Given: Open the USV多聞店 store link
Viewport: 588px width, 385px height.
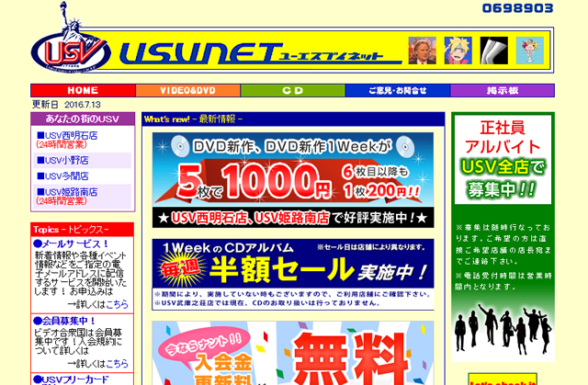Looking at the screenshot, I should pos(63,176).
